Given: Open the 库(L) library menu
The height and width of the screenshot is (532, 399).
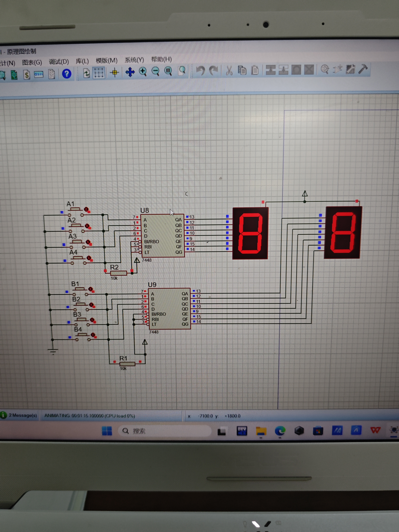Looking at the screenshot, I should tap(82, 61).
